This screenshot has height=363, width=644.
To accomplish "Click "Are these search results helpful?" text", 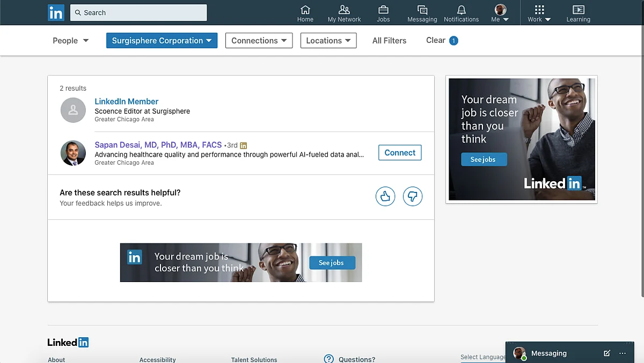I will point(120,192).
